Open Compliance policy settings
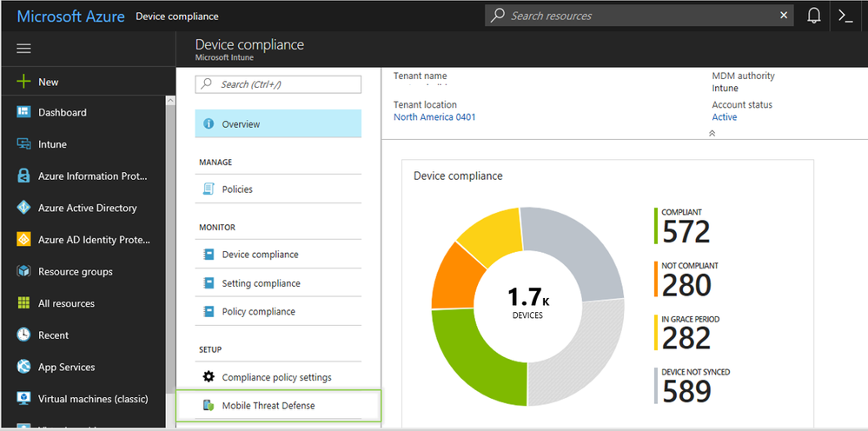The image size is (868, 431). pyautogui.click(x=278, y=377)
